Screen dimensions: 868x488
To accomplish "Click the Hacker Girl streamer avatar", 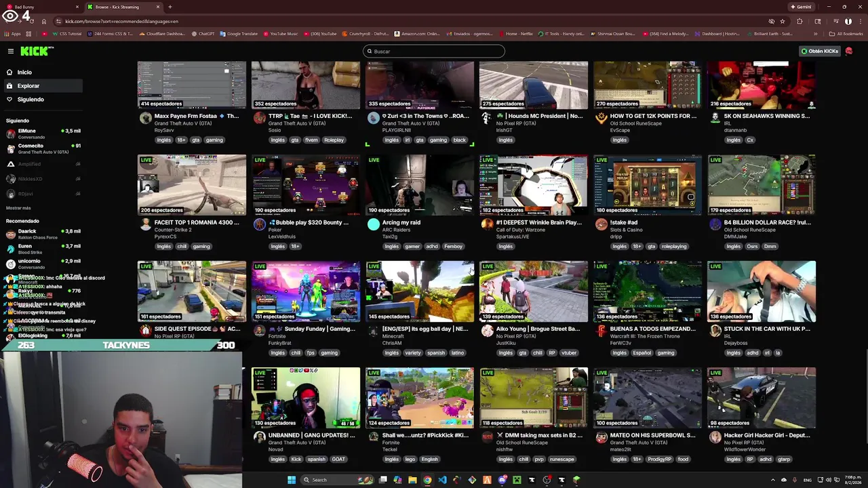I will click(x=715, y=438).
